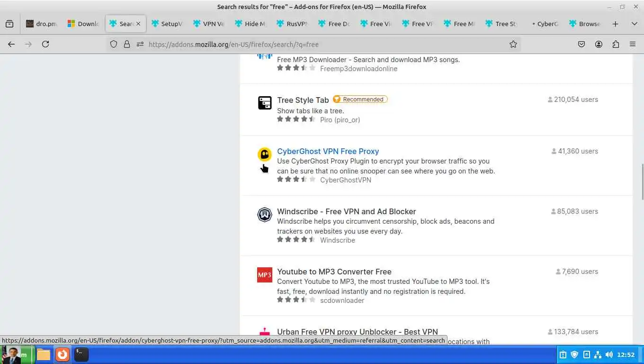Click the 210,054 users count
Screen dimensions: 644x364
(x=573, y=100)
